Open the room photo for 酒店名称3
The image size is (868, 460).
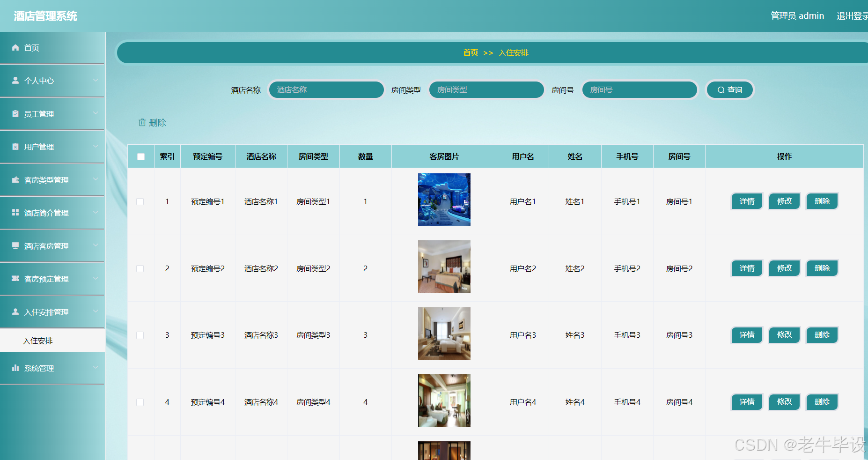(444, 334)
